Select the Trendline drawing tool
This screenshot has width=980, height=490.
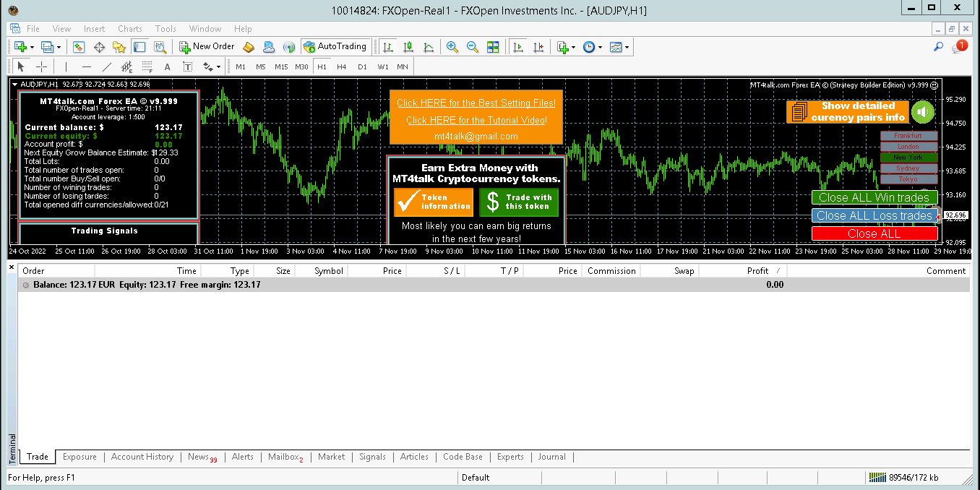(106, 67)
